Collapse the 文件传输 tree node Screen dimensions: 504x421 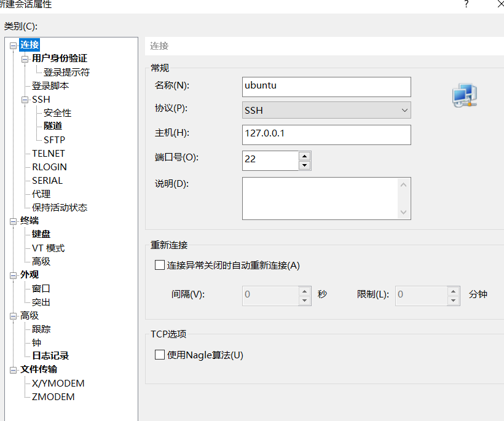click(13, 370)
